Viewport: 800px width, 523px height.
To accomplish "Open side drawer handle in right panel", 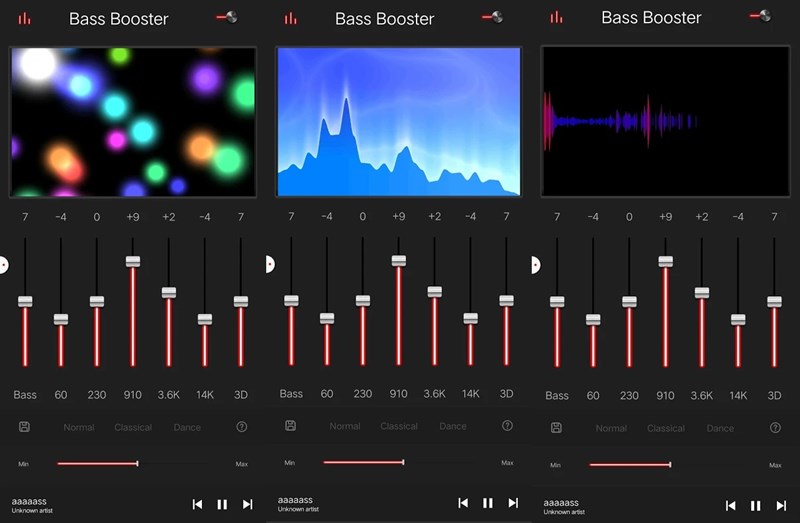I will (536, 265).
